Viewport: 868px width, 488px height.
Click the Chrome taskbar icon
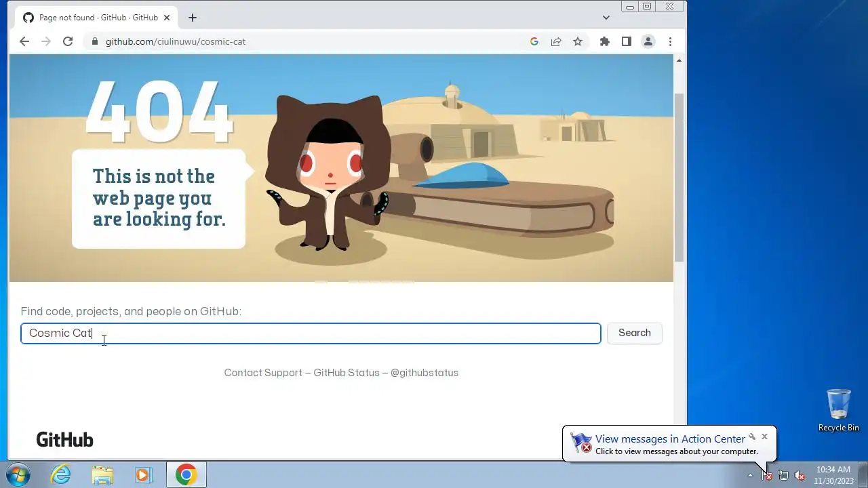click(x=186, y=474)
